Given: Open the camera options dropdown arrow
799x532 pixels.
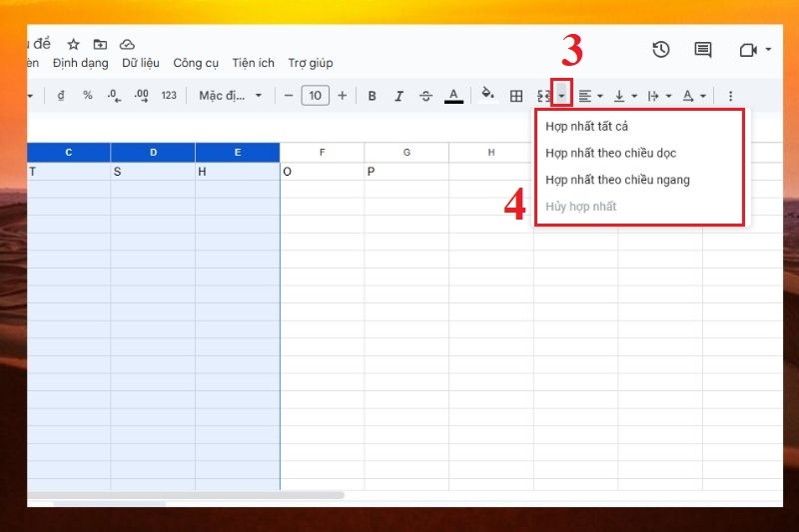Looking at the screenshot, I should point(768,49).
